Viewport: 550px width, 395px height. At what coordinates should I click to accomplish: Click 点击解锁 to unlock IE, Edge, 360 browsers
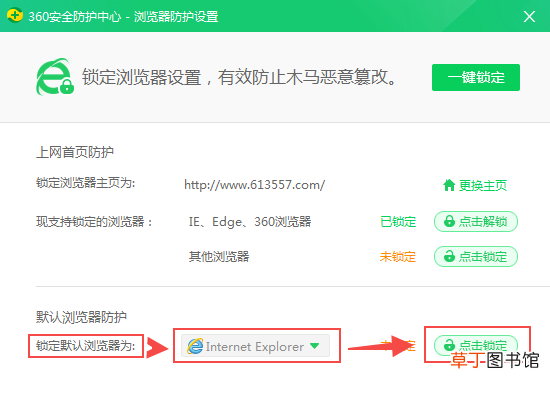(x=476, y=221)
